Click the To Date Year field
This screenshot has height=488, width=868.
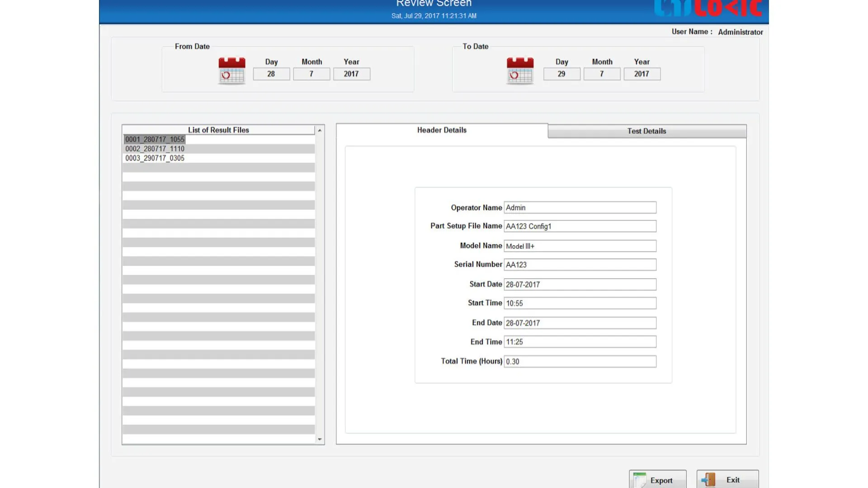tap(642, 74)
